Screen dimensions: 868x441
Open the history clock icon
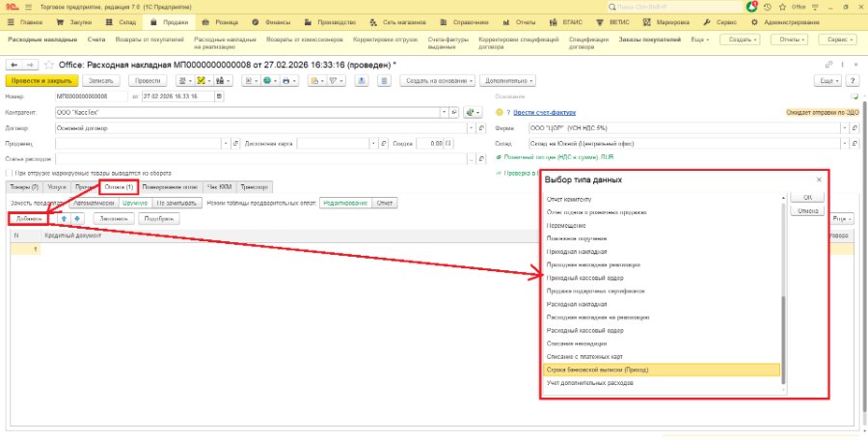pyautogui.click(x=768, y=7)
